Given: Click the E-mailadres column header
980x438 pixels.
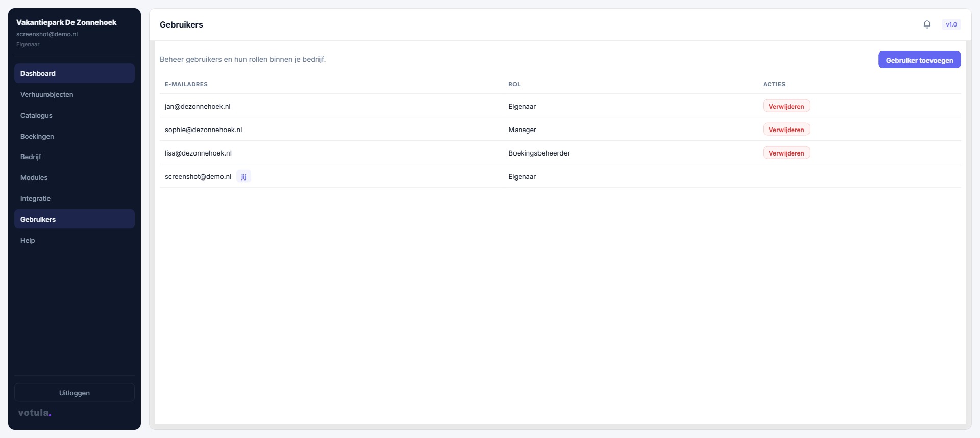Looking at the screenshot, I should pos(186,84).
